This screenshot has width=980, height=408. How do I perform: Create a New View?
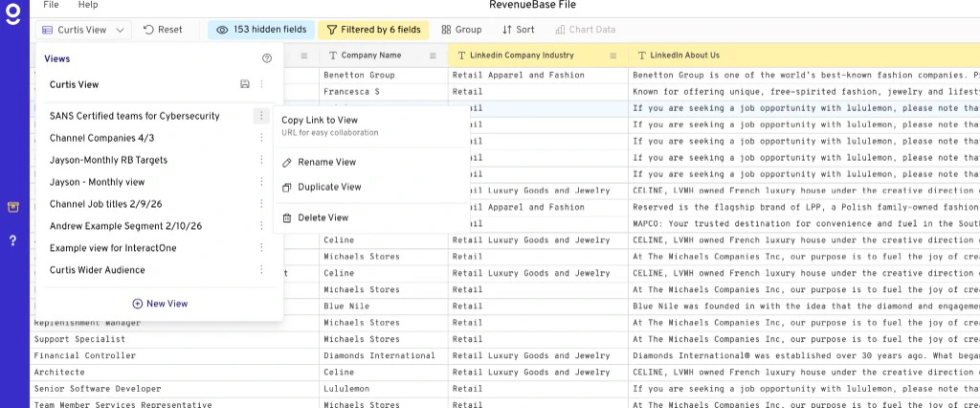(160, 304)
